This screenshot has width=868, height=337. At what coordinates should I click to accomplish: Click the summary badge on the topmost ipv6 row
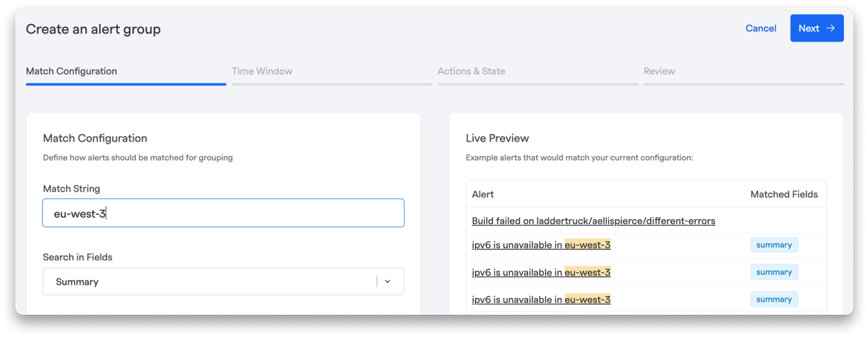click(774, 245)
